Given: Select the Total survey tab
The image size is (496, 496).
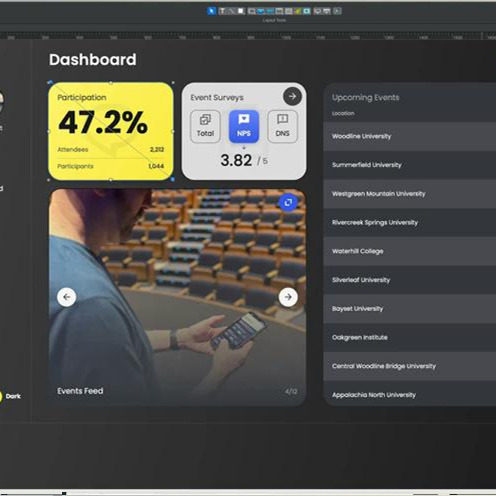Looking at the screenshot, I should tap(205, 126).
